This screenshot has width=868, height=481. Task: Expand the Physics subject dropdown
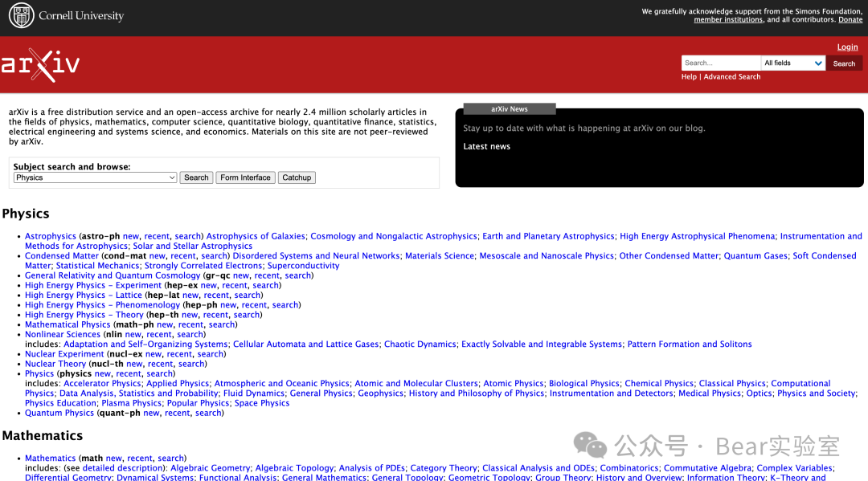(x=95, y=177)
